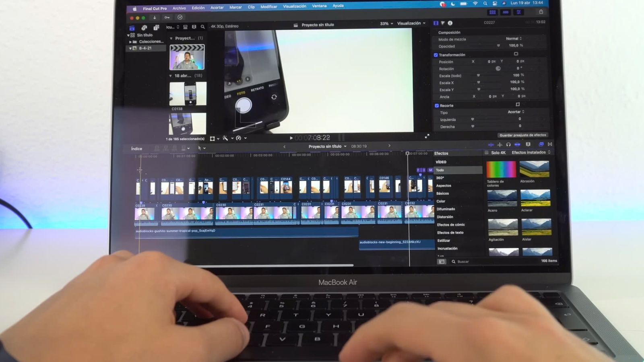This screenshot has width=644, height=362.
Task: Open timeline clip appearance icon
Action: point(528,144)
